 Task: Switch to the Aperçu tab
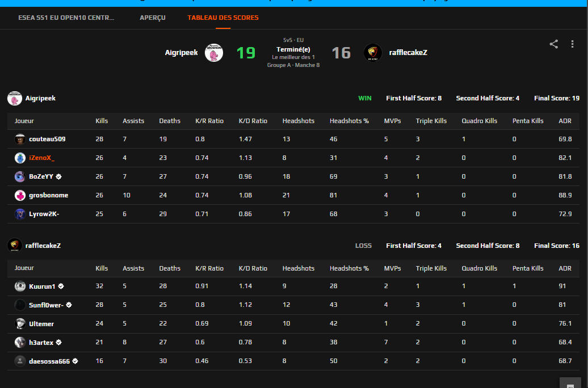pyautogui.click(x=153, y=18)
